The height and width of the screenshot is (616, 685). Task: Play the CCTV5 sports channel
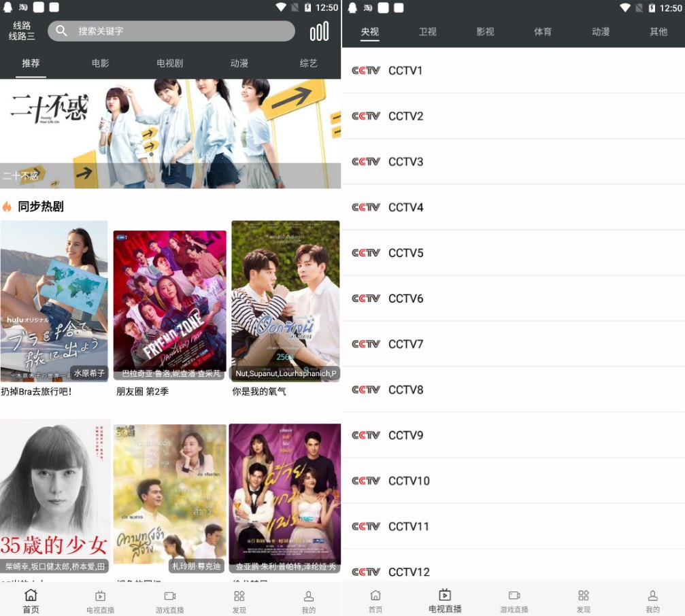click(x=510, y=253)
